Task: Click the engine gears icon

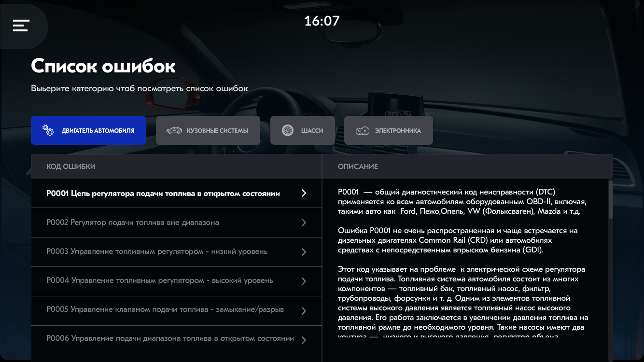Action: click(48, 130)
